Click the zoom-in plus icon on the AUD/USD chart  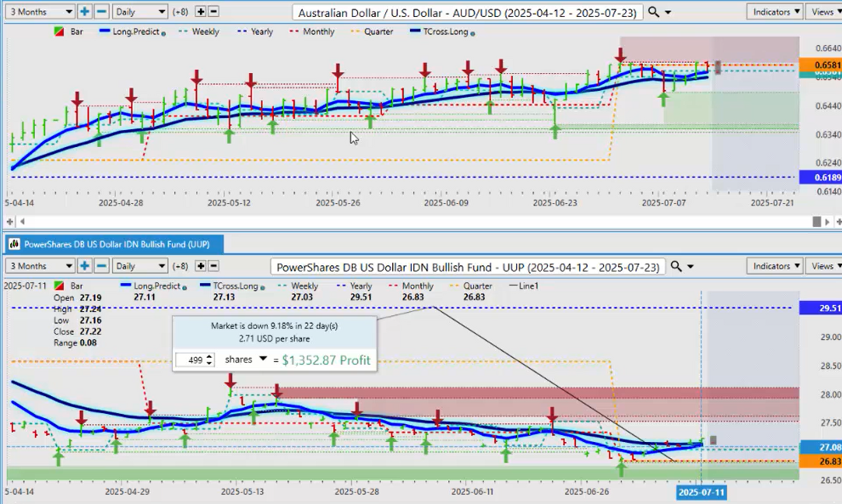coord(85,12)
